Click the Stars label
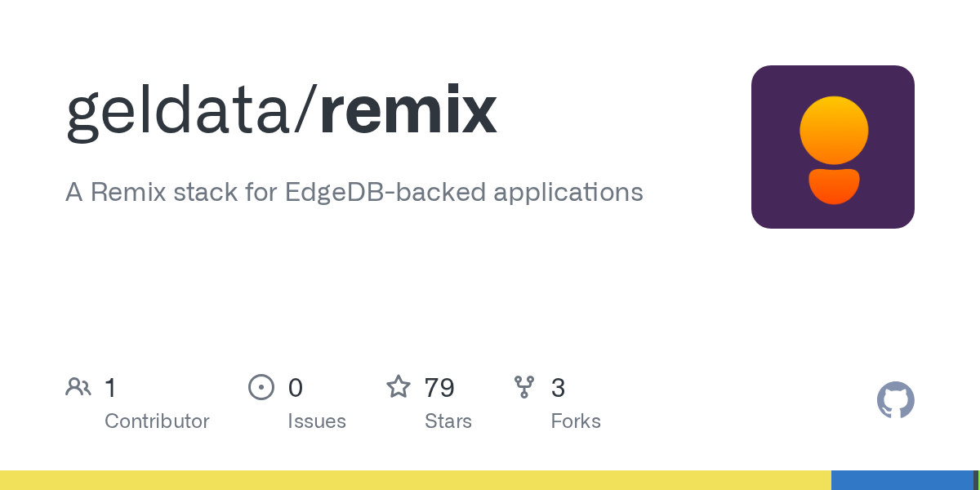Image resolution: width=980 pixels, height=490 pixels. pyautogui.click(x=448, y=421)
